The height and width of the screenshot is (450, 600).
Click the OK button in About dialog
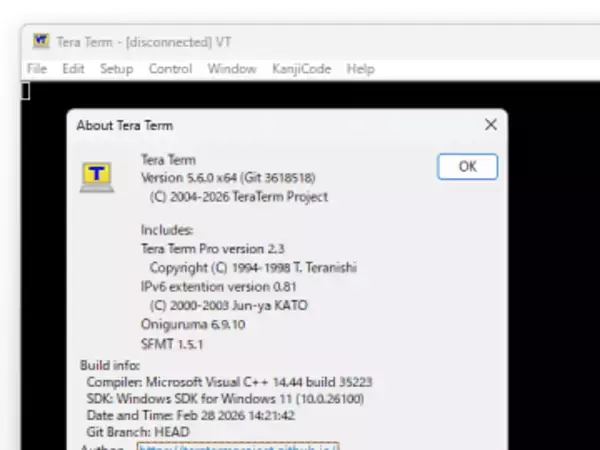point(467,166)
